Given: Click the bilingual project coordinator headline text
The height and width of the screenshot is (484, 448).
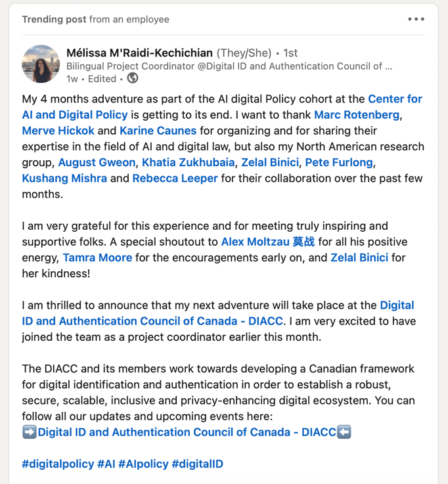Looking at the screenshot, I should click(229, 66).
